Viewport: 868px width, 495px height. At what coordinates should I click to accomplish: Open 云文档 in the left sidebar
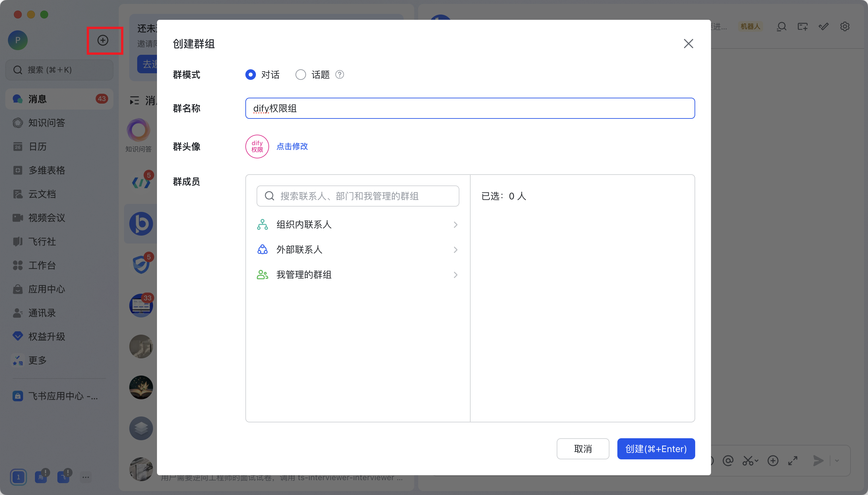[x=42, y=194]
